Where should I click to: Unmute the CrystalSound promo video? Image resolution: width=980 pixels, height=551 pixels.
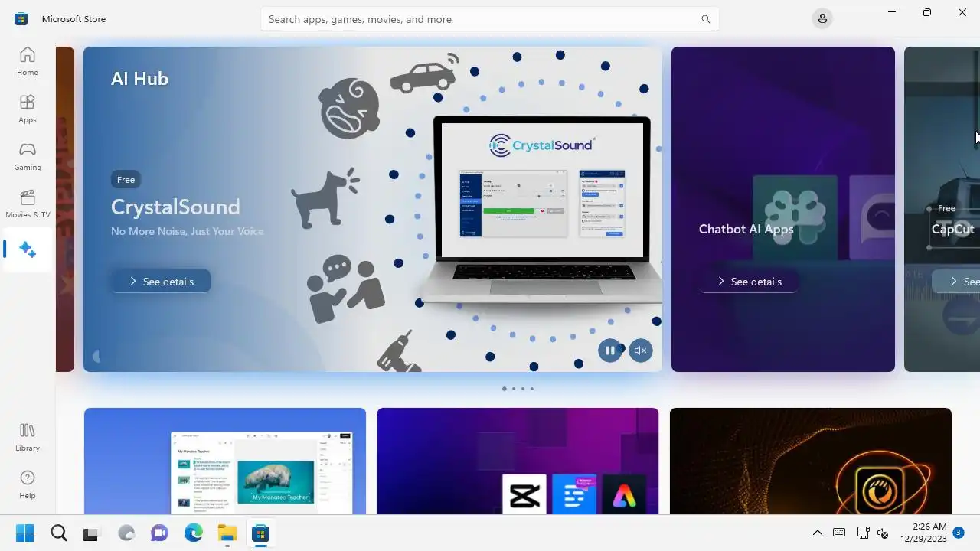point(641,350)
